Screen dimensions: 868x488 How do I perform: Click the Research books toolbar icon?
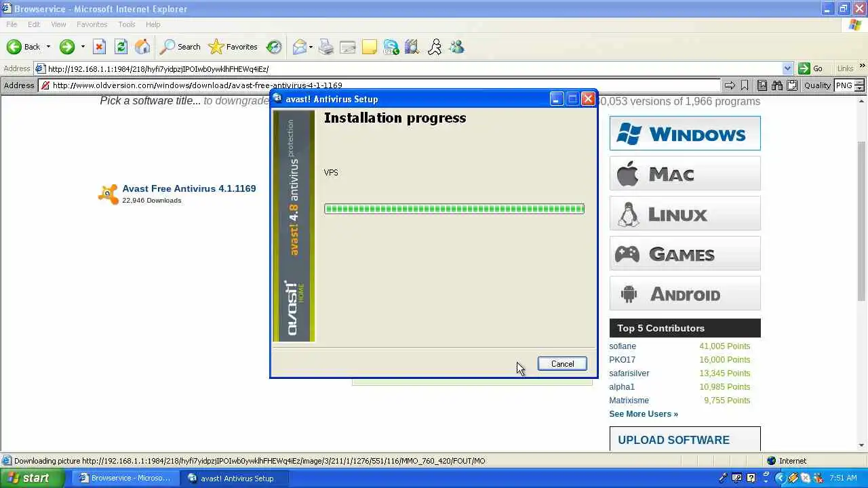412,47
